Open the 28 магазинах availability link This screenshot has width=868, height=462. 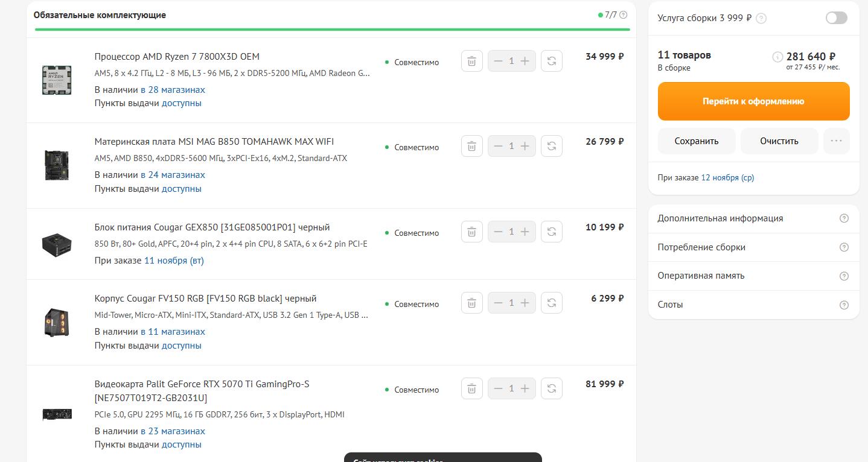point(173,90)
